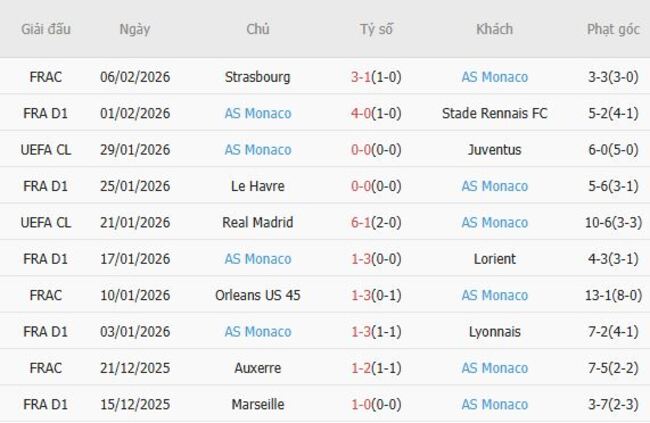Click the 4-0 score versus Stade Rennais
The height and width of the screenshot is (423, 650).
tap(363, 113)
